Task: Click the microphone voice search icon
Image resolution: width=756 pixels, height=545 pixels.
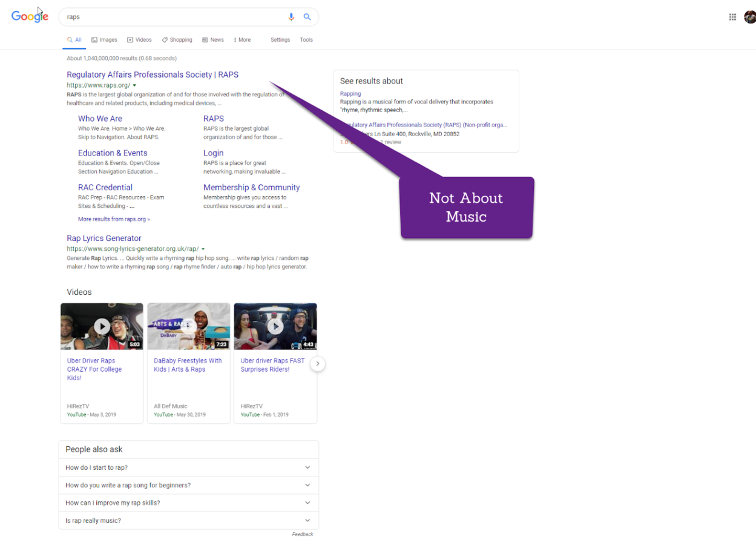Action: [291, 17]
